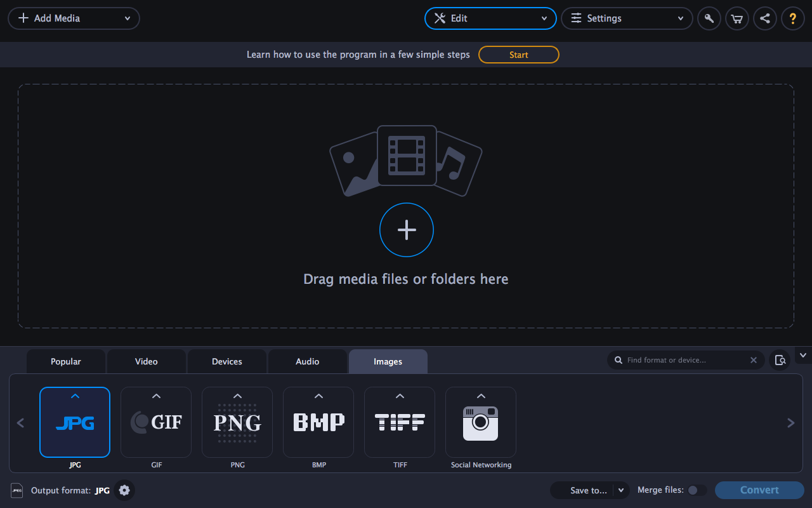Screen dimensions: 812x508
Task: Expand the Save to destination dropdown
Action: (622, 490)
